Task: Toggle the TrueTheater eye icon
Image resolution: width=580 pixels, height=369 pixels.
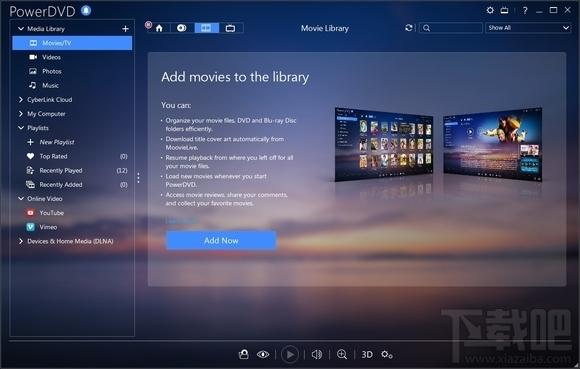Action: (x=263, y=355)
